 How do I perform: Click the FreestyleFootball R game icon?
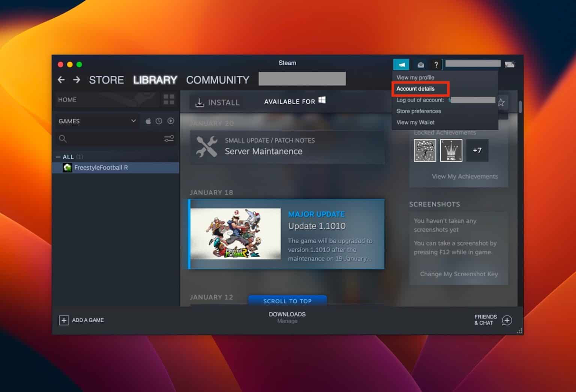coord(67,168)
